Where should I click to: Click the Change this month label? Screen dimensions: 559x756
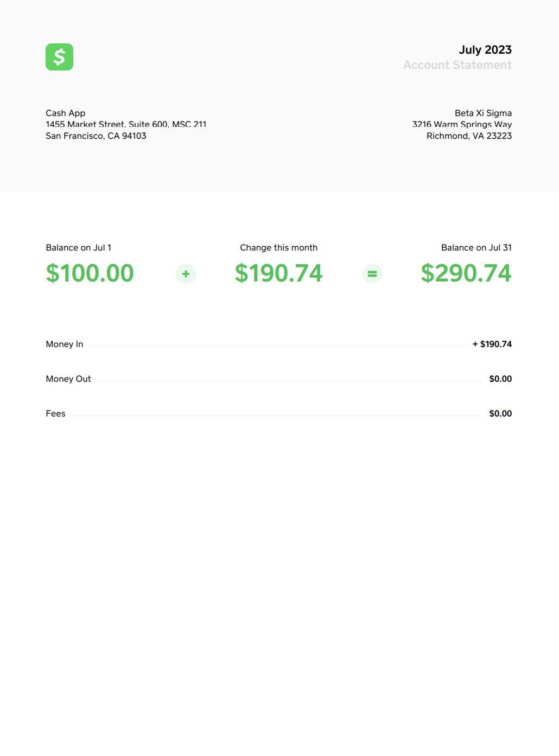(278, 247)
